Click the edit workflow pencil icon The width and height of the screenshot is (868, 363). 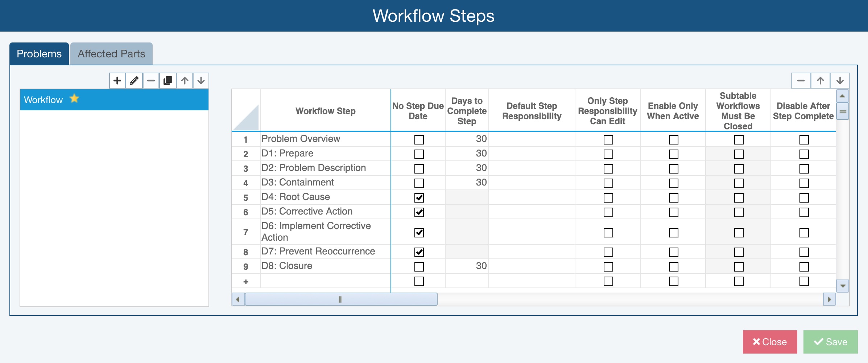[x=134, y=81]
